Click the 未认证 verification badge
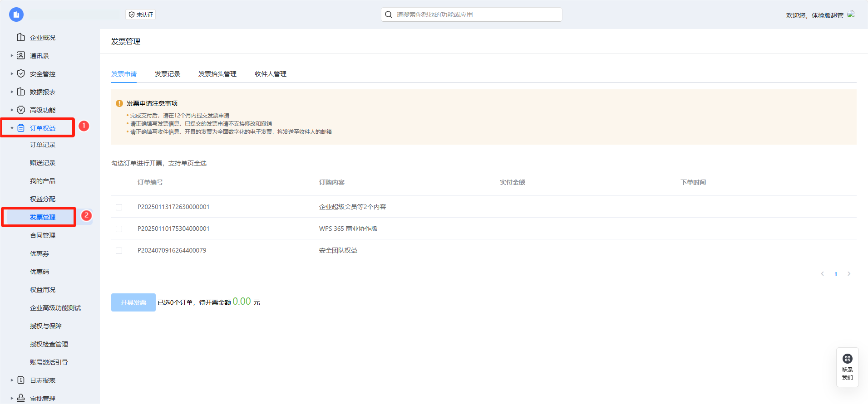 click(141, 15)
